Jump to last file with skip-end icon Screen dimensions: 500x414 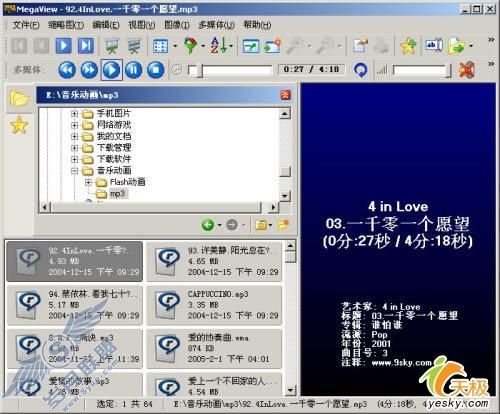pyautogui.click(x=86, y=46)
